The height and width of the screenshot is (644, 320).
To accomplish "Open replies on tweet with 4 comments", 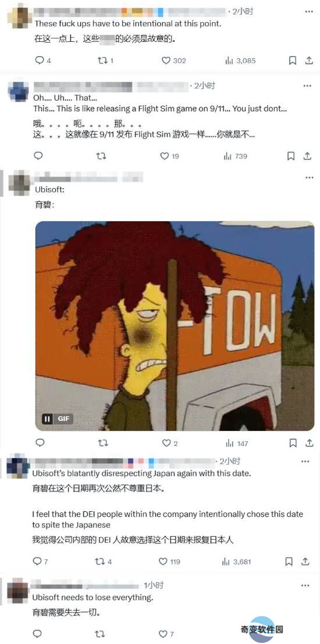I will (x=42, y=61).
